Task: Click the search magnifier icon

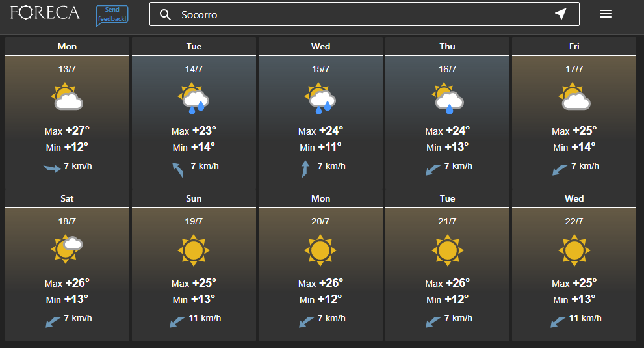Action: (x=165, y=15)
